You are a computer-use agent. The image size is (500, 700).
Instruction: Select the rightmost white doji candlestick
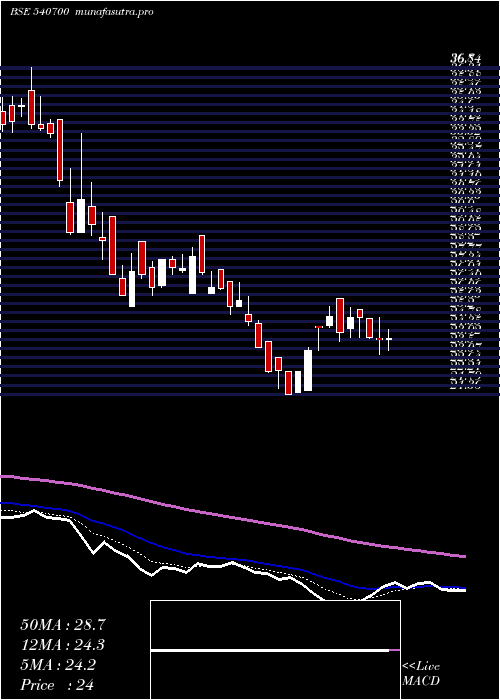[x=389, y=339]
